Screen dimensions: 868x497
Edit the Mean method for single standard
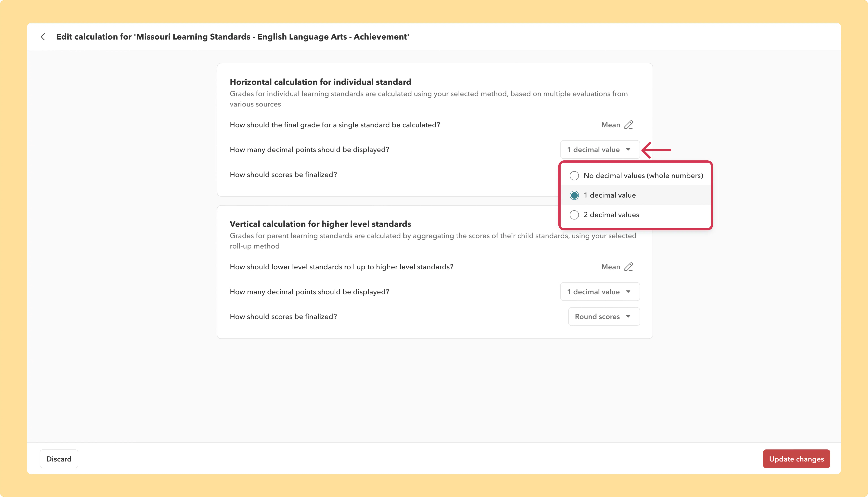tap(629, 125)
